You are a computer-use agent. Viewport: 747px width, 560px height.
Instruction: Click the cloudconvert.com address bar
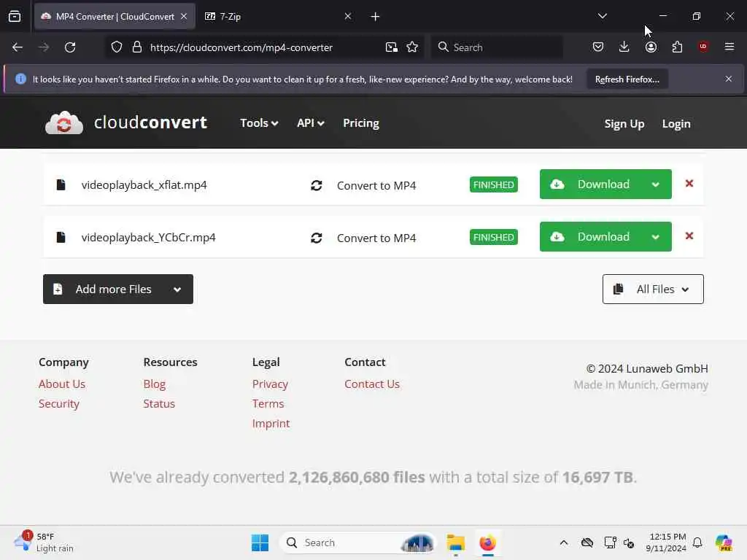[241, 47]
